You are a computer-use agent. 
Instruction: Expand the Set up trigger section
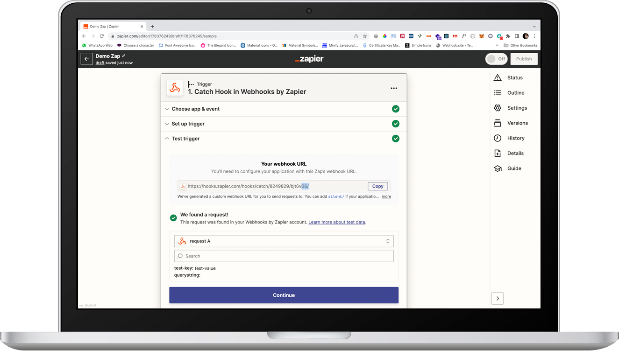coord(188,124)
